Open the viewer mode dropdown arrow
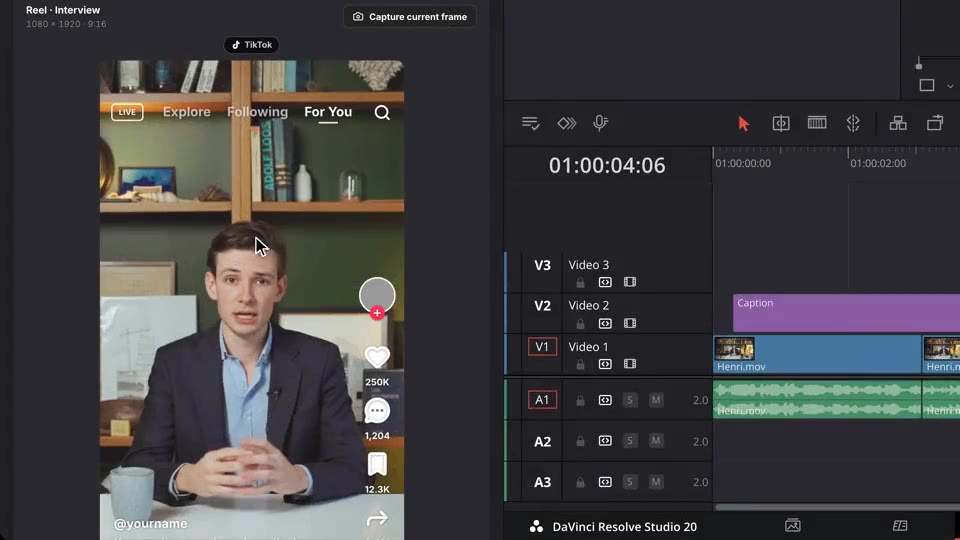This screenshot has height=540, width=960. click(950, 86)
